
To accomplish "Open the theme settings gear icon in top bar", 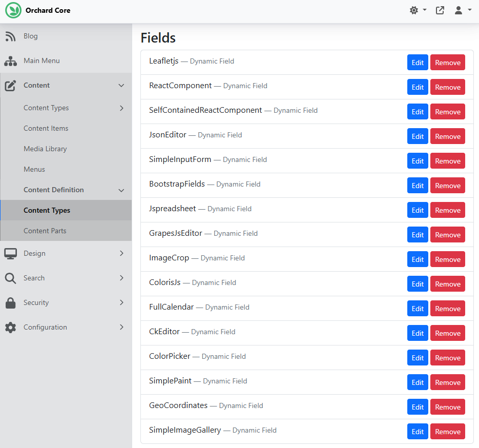I will point(413,10).
